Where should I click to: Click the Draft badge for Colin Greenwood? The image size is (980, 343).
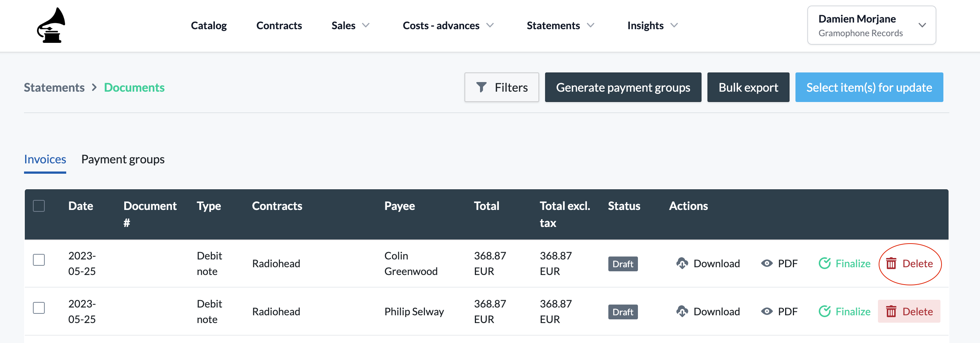click(623, 264)
